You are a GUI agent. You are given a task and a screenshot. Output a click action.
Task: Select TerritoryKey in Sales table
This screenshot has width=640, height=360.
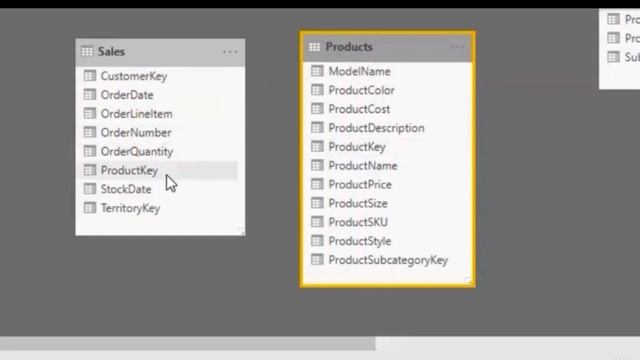tap(130, 208)
